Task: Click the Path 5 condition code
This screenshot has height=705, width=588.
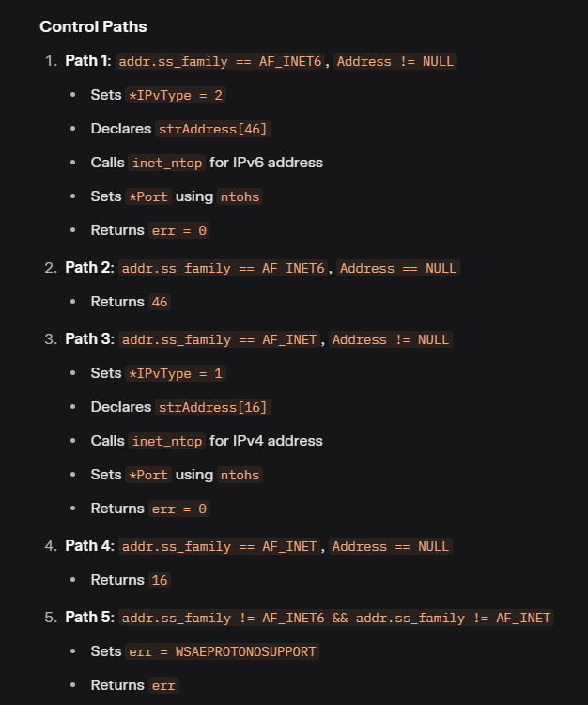Action: [336, 618]
